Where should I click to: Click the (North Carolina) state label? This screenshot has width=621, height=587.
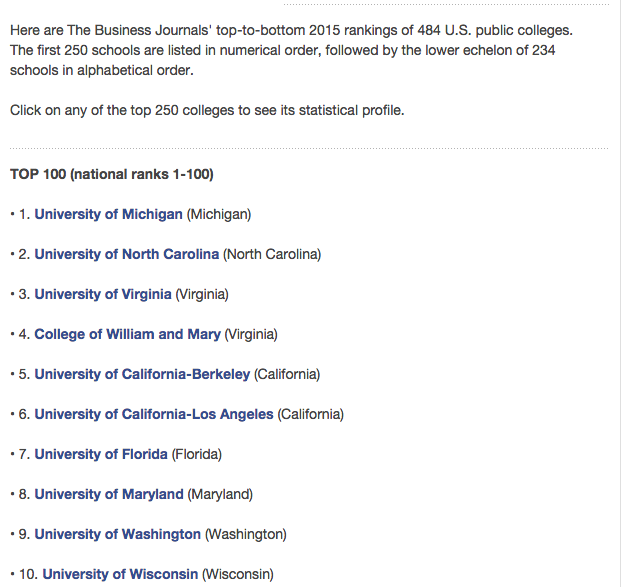click(x=272, y=254)
